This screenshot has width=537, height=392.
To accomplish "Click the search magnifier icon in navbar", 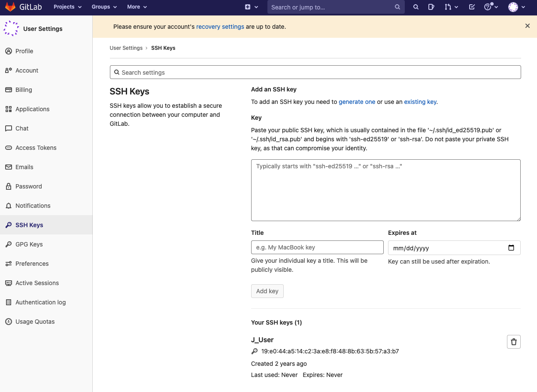I will click(416, 7).
